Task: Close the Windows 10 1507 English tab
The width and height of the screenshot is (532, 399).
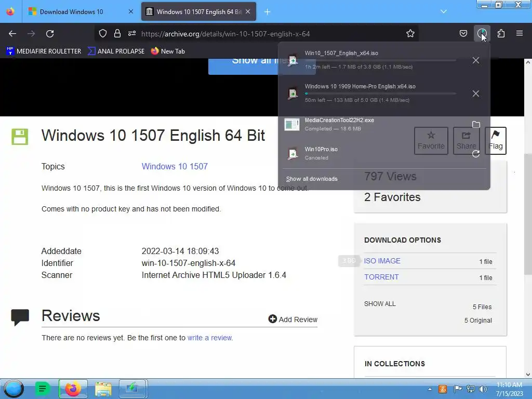Action: pyautogui.click(x=248, y=12)
